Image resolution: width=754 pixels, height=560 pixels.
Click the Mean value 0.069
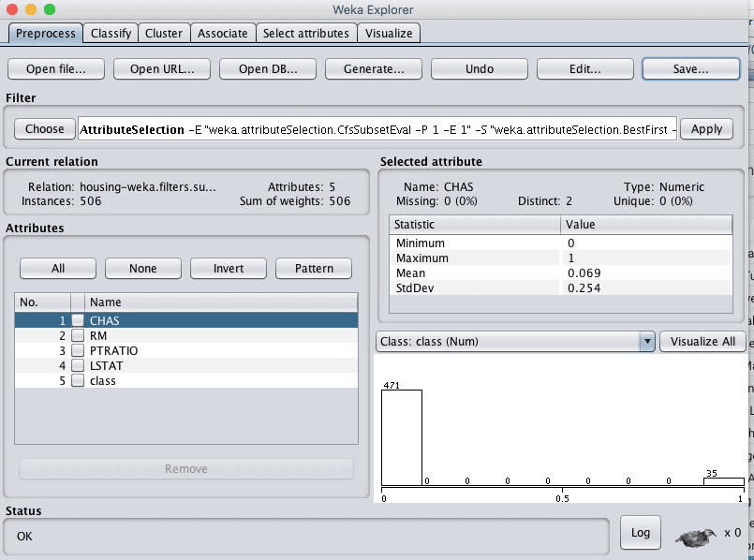[x=584, y=273]
